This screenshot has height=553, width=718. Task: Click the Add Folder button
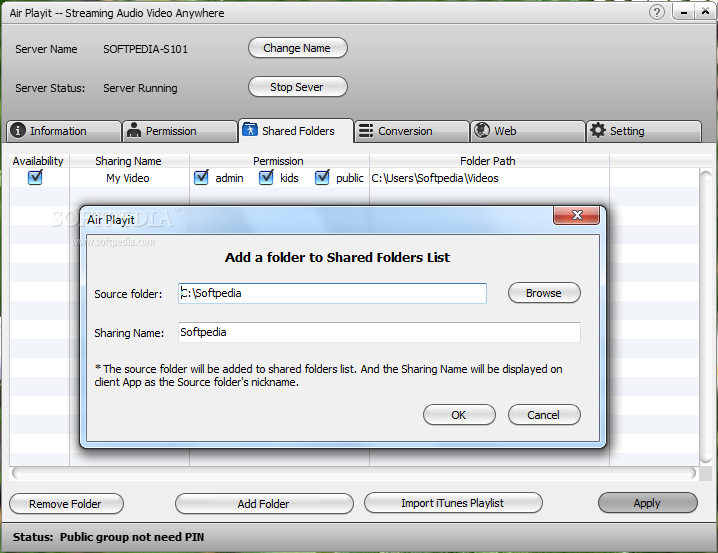pos(264,504)
